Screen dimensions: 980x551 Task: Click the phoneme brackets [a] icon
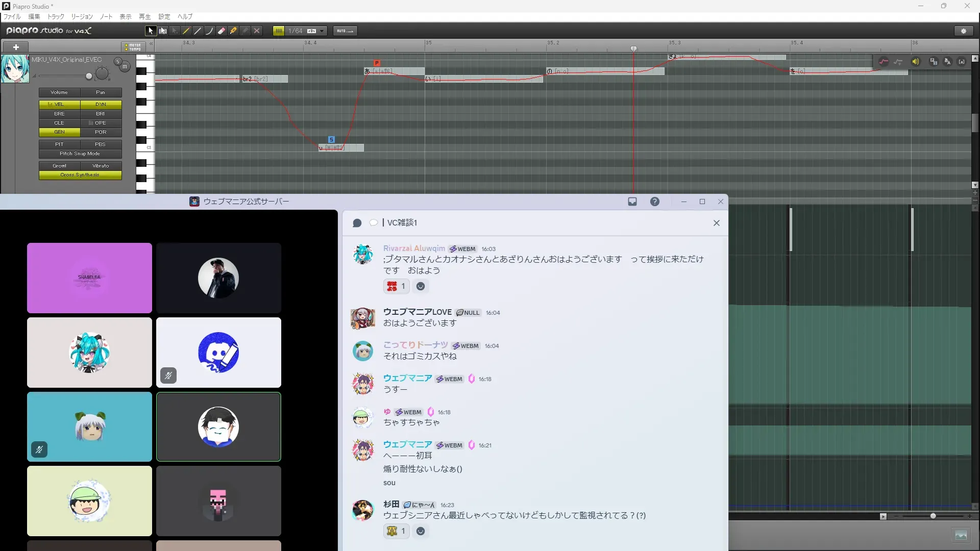tap(962, 62)
